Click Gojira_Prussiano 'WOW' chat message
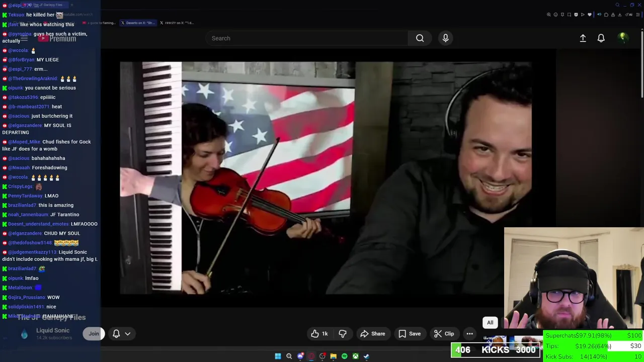 pos(53,297)
